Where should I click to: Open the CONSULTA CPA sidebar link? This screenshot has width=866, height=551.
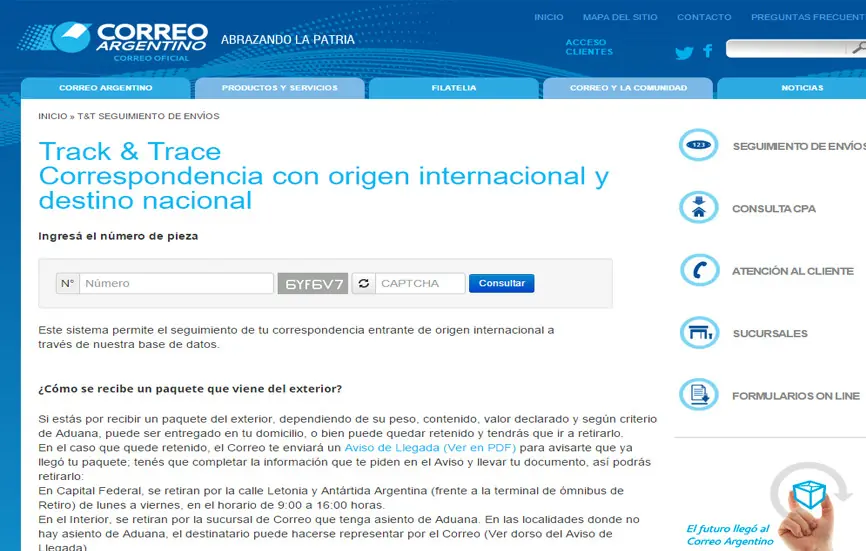pyautogui.click(x=774, y=209)
